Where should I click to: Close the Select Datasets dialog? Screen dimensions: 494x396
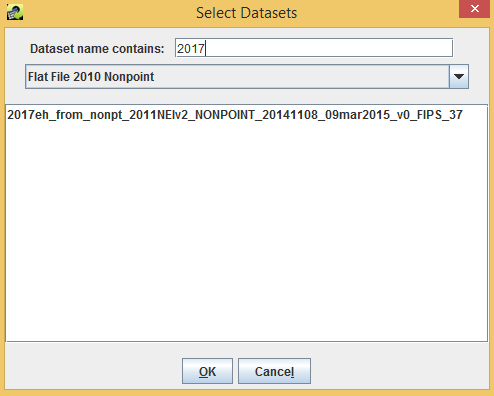(x=475, y=9)
